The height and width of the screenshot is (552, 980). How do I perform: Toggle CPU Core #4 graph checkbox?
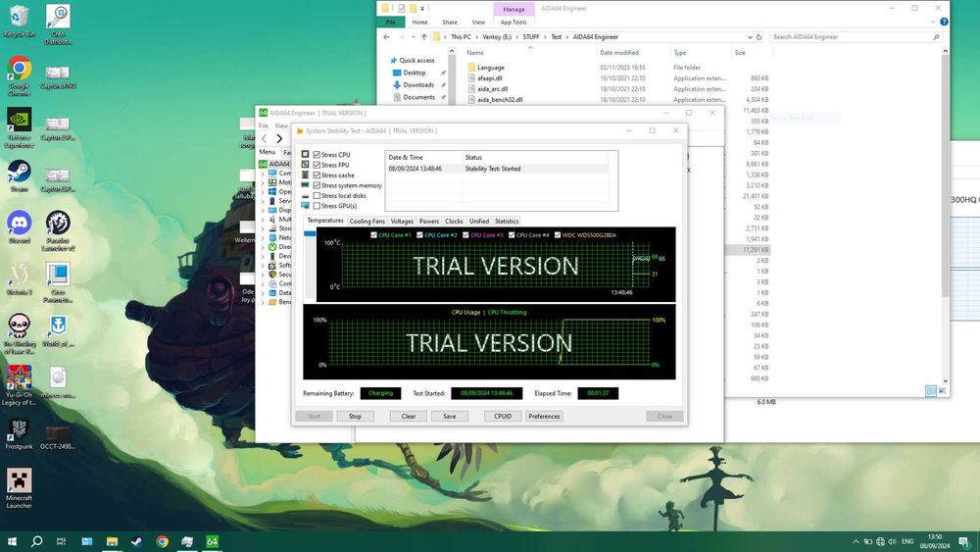512,235
